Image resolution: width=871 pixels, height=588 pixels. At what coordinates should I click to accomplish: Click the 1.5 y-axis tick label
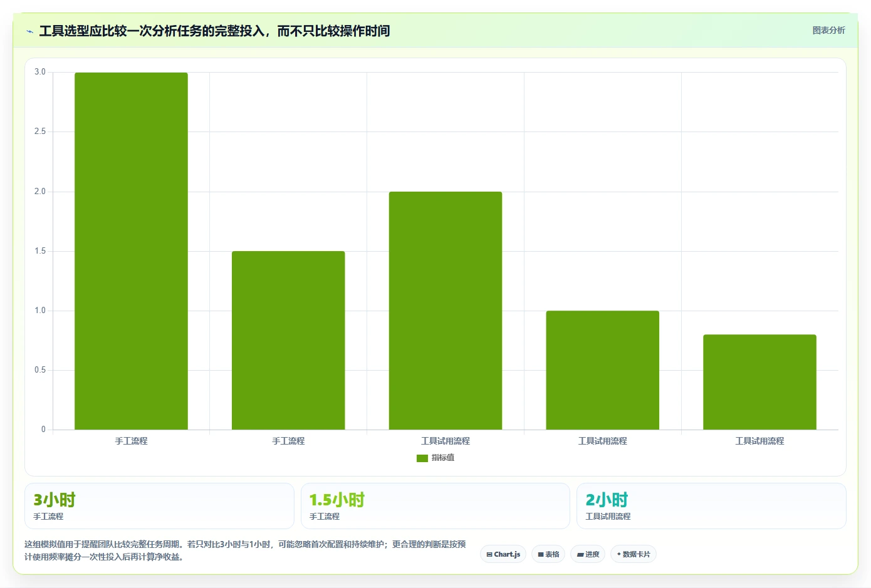(40, 251)
